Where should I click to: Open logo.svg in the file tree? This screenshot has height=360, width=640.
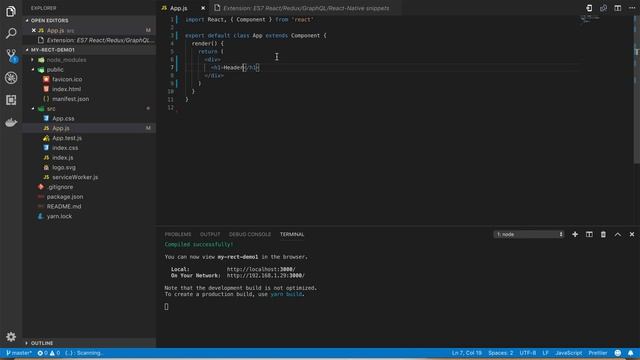64,168
